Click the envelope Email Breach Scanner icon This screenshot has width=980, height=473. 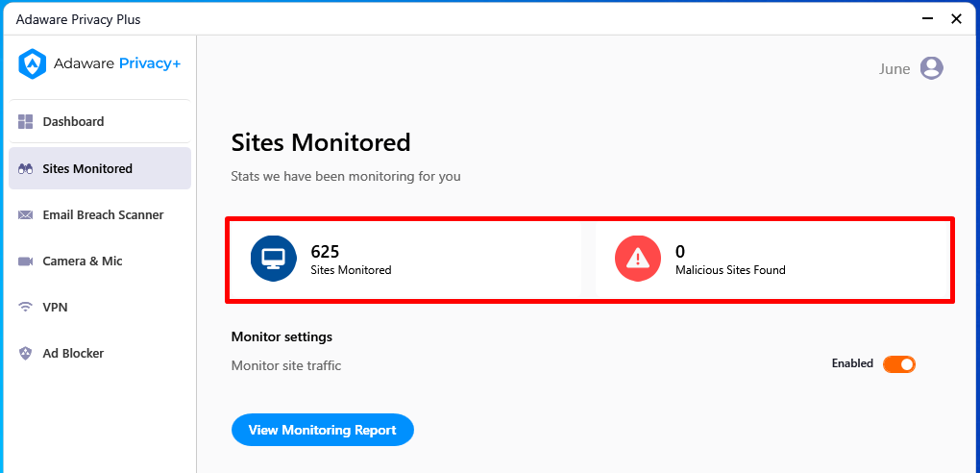click(x=25, y=215)
